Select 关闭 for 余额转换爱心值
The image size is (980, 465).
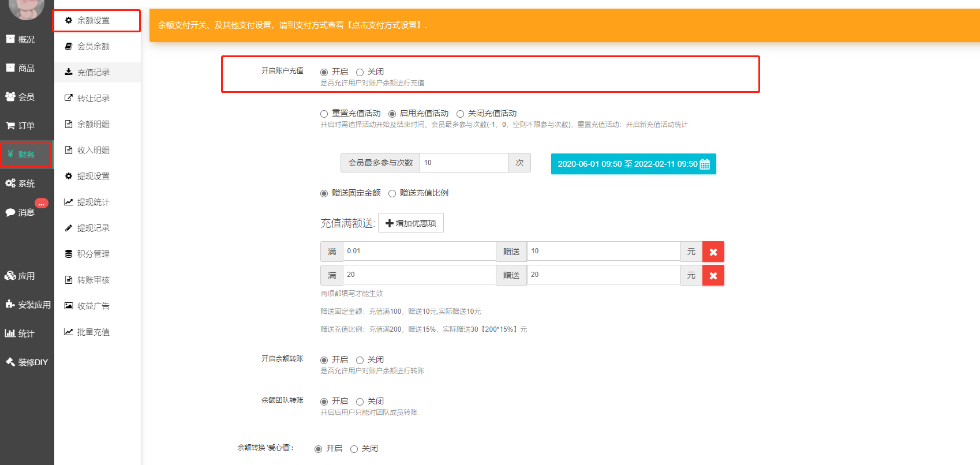coord(354,449)
